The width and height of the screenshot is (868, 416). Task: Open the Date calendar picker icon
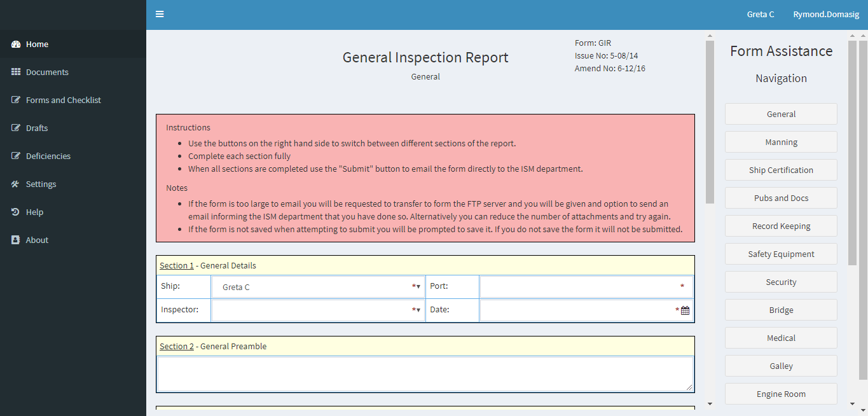(x=685, y=310)
